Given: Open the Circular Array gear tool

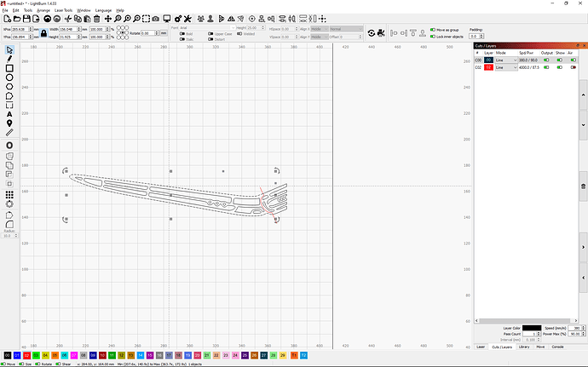Looking at the screenshot, I should coord(9,204).
